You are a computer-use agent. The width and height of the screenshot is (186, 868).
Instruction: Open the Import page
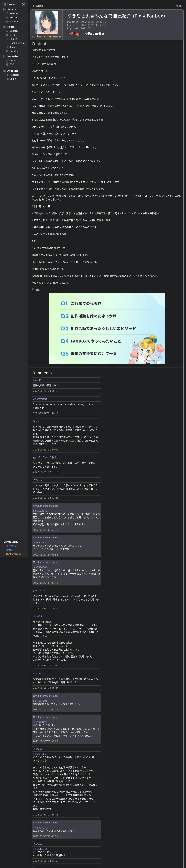pos(13,61)
